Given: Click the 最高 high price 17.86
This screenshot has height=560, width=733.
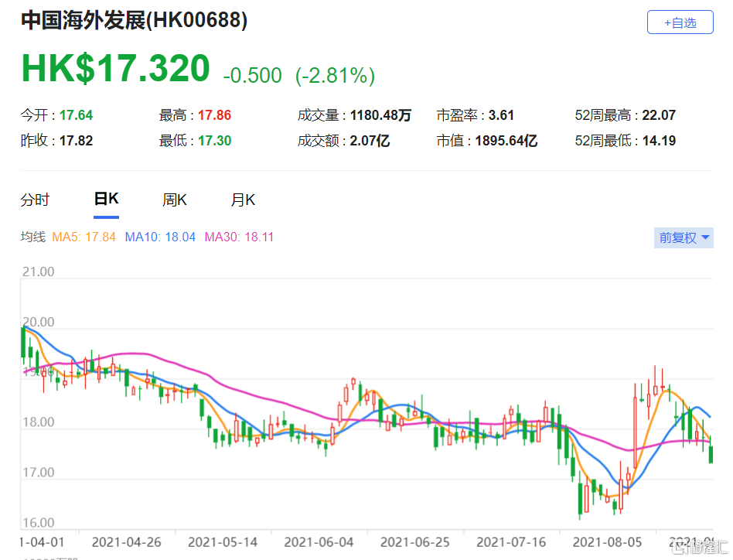Looking at the screenshot, I should click(215, 115).
